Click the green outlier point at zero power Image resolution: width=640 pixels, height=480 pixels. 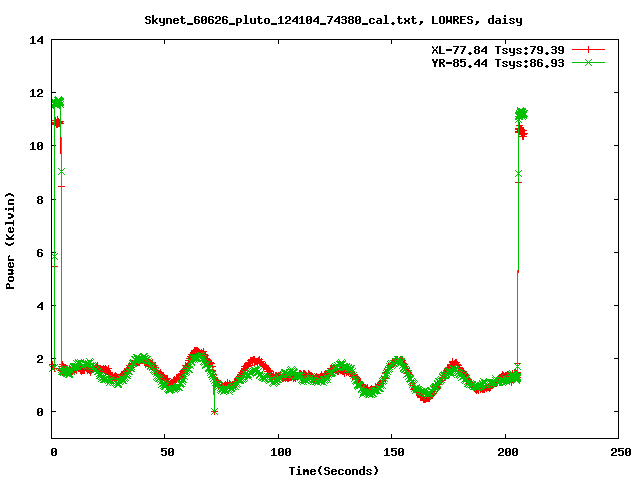214,412
